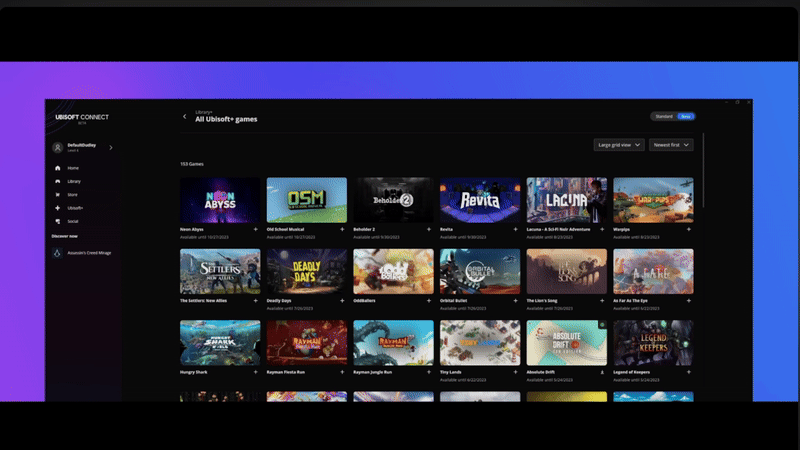Click the plus icon next to The Settlers: New Allies

[256, 301]
